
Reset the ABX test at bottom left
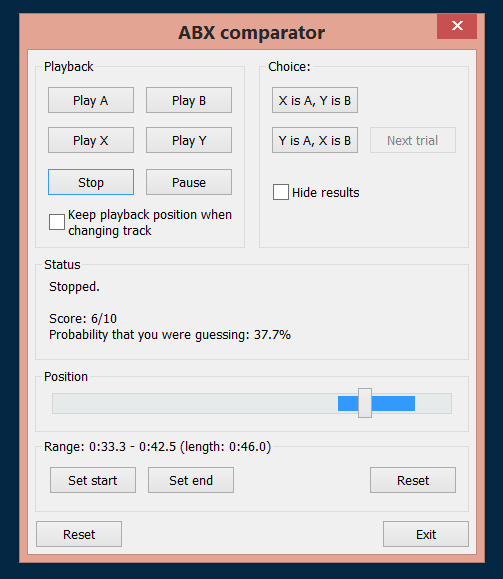[79, 534]
